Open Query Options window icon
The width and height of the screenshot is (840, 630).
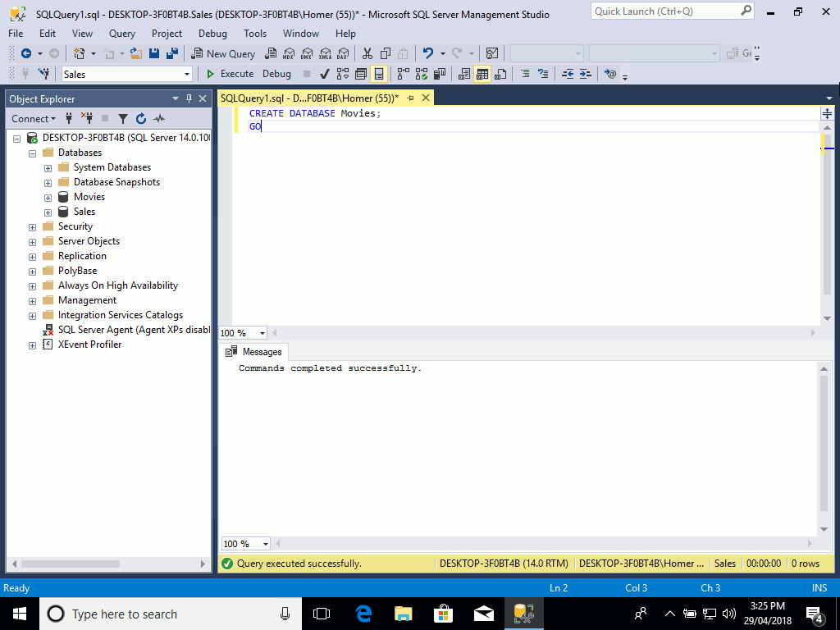click(361, 74)
